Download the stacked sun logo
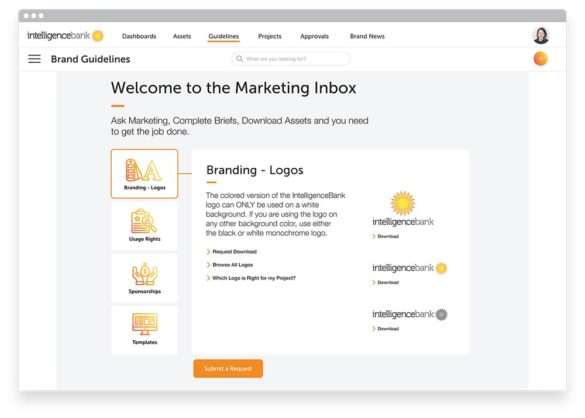The height and width of the screenshot is (418, 585). (386, 236)
